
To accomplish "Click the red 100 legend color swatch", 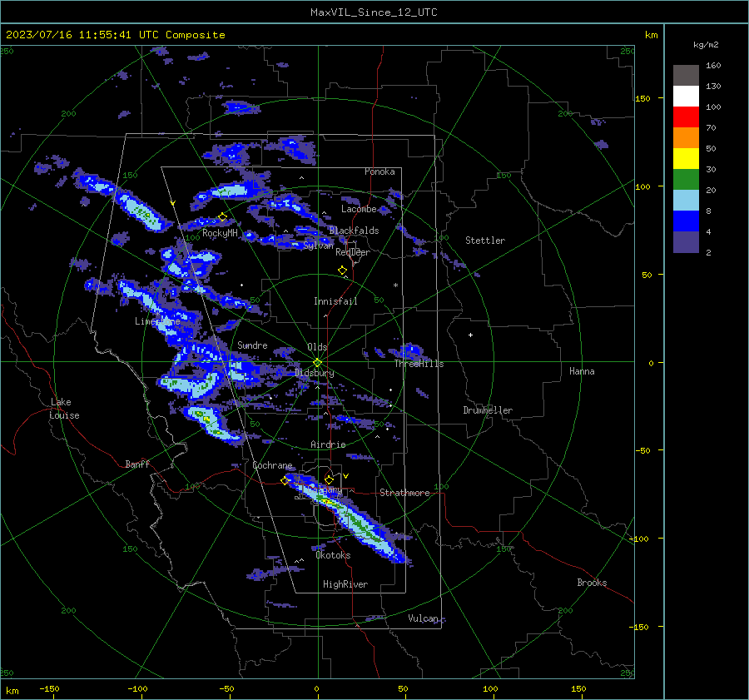I will tap(686, 117).
